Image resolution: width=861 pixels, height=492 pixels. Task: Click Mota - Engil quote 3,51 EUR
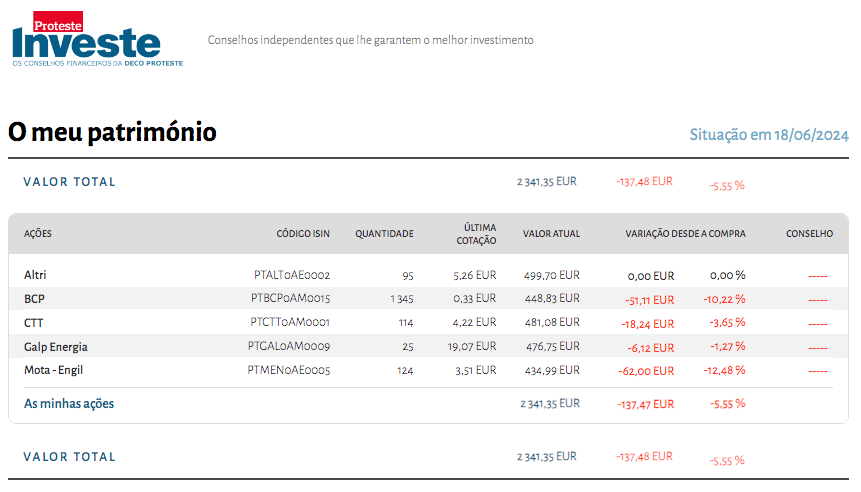(476, 371)
